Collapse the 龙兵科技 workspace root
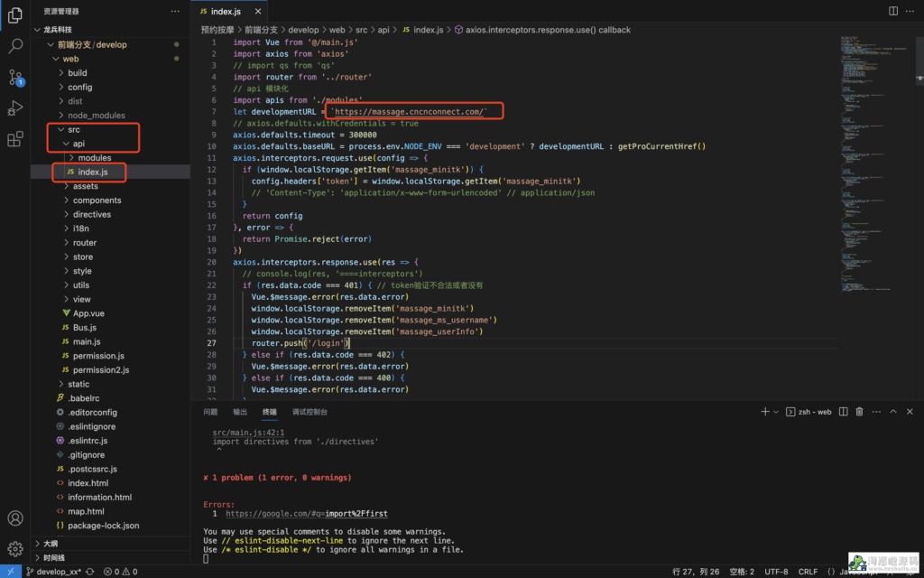The image size is (924, 578). [57, 30]
